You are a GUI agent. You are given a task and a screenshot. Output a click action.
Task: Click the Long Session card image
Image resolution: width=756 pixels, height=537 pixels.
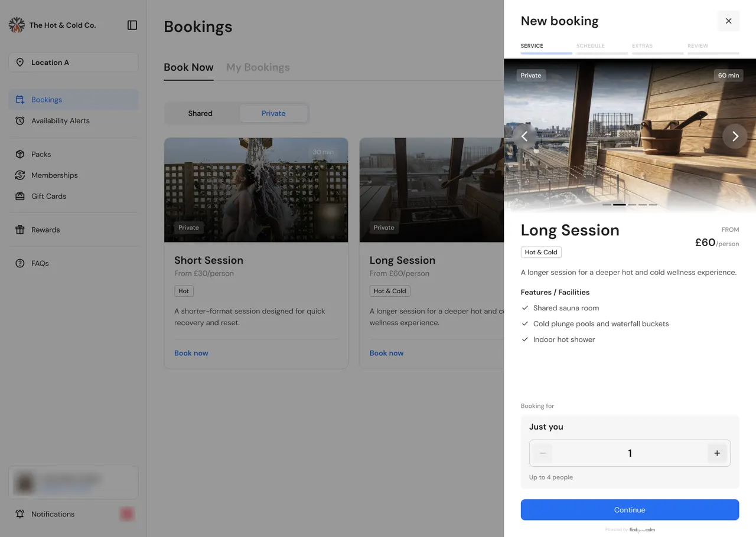[431, 190]
